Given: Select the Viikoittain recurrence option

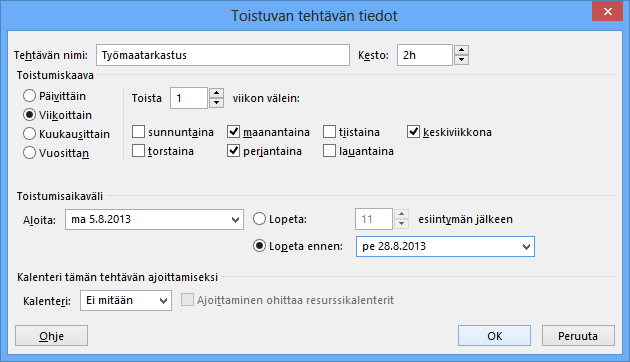Looking at the screenshot, I should [x=29, y=115].
